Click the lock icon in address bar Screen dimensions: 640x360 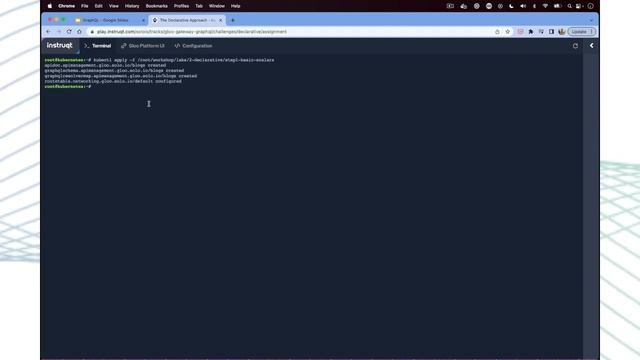point(92,31)
